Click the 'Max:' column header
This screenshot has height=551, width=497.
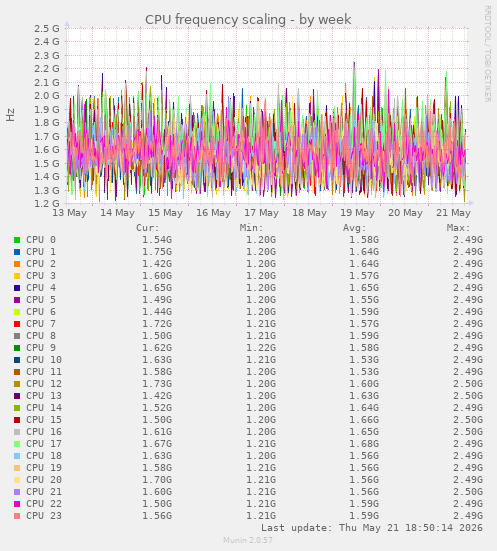click(x=458, y=228)
